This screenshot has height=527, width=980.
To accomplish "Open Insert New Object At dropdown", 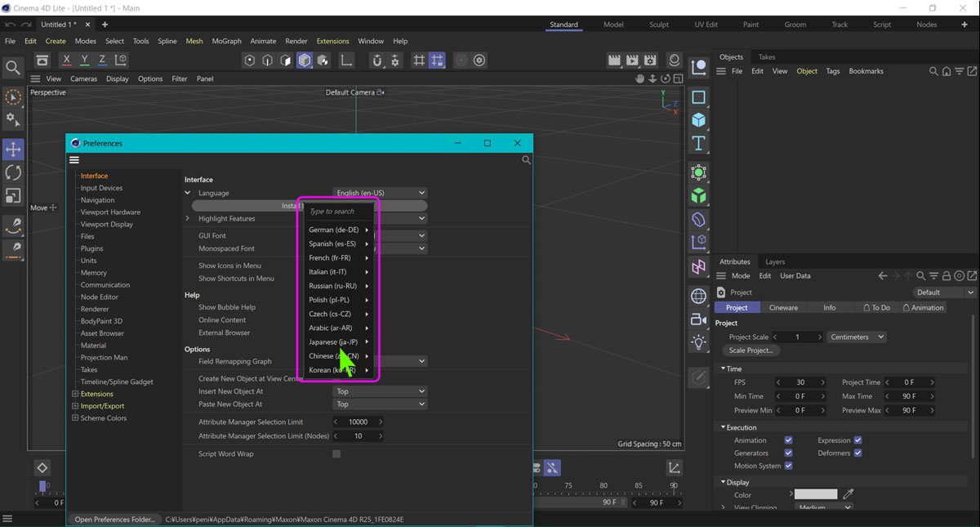I will pyautogui.click(x=380, y=391).
